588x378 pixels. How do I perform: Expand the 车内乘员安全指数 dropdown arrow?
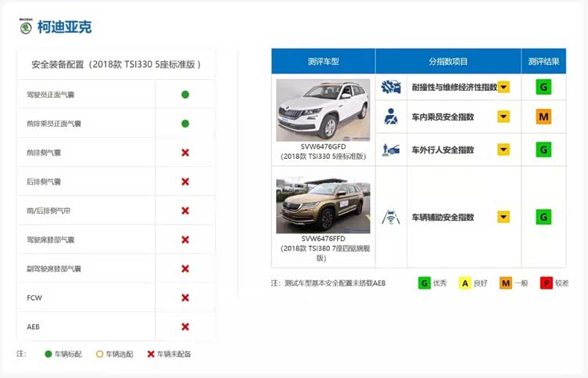point(504,117)
